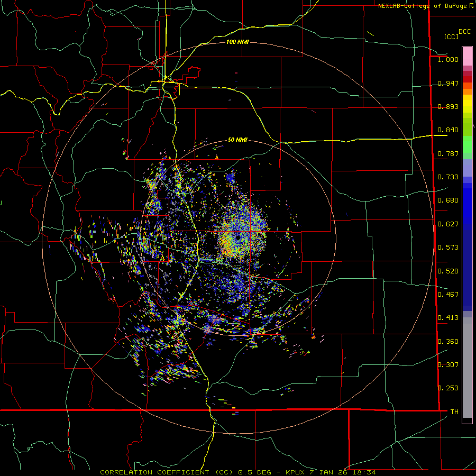Click the TH threshold label
This screenshot has width=476, height=476.
(x=454, y=412)
